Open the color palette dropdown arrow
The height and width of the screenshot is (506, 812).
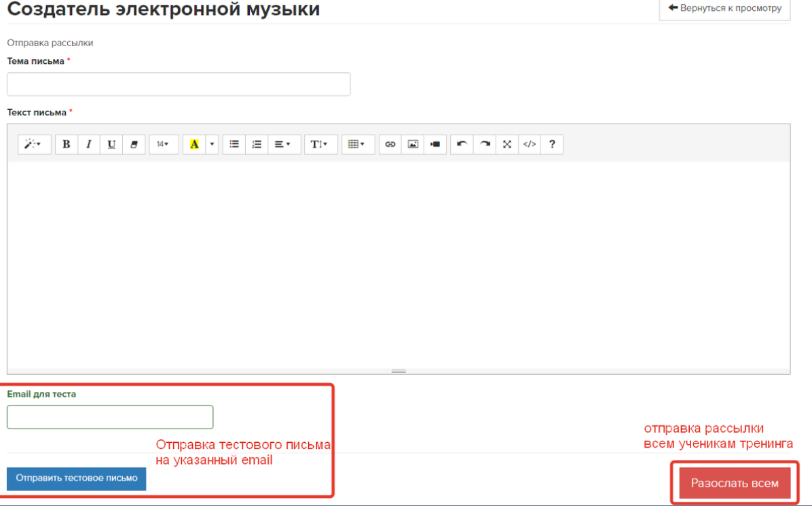(212, 144)
